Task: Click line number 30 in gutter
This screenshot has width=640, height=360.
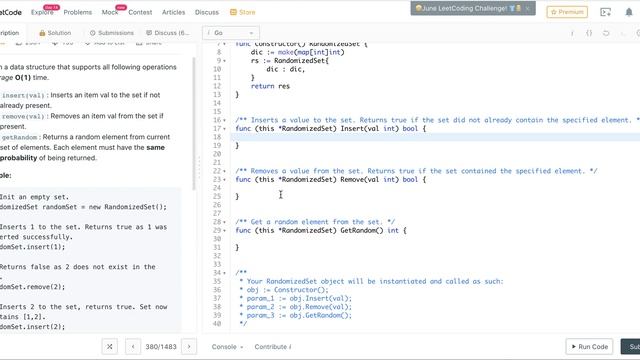Action: (x=217, y=239)
